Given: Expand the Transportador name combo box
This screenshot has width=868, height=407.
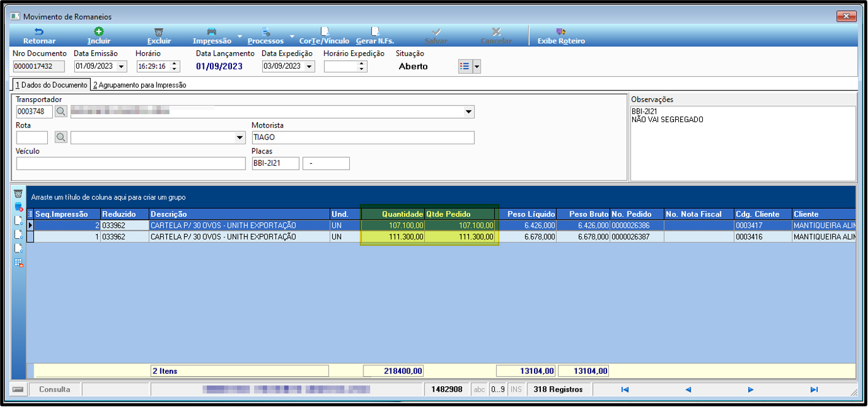Looking at the screenshot, I should click(469, 112).
